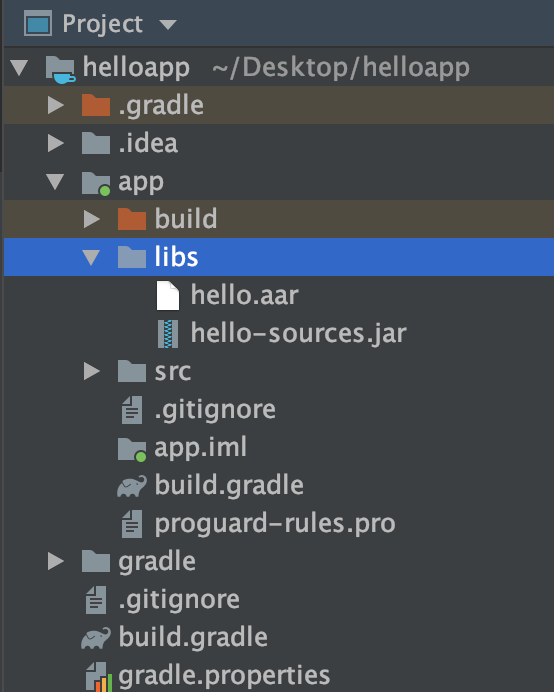The image size is (554, 692).
Task: Expand the .gradle folder arrow
Action: click(56, 105)
